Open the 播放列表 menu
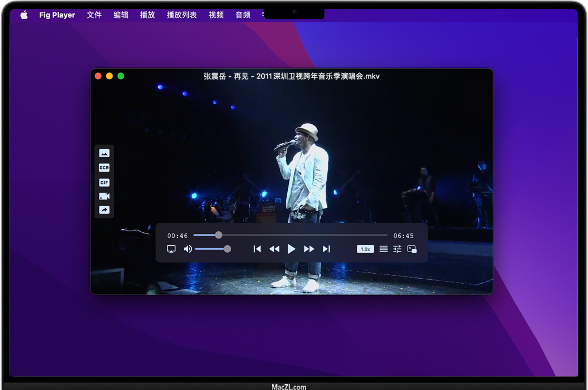This screenshot has height=390, width=588. 181,15
